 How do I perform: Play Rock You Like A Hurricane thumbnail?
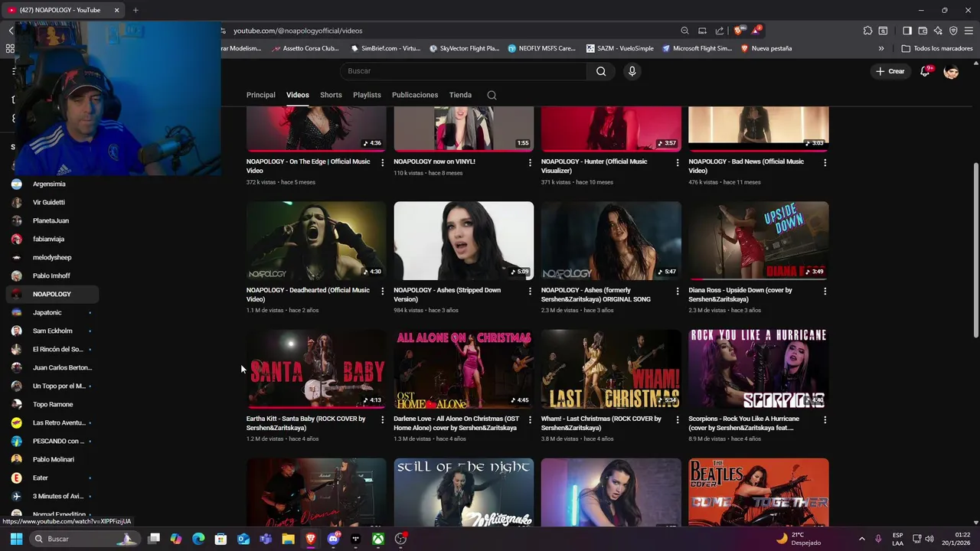coord(758,369)
